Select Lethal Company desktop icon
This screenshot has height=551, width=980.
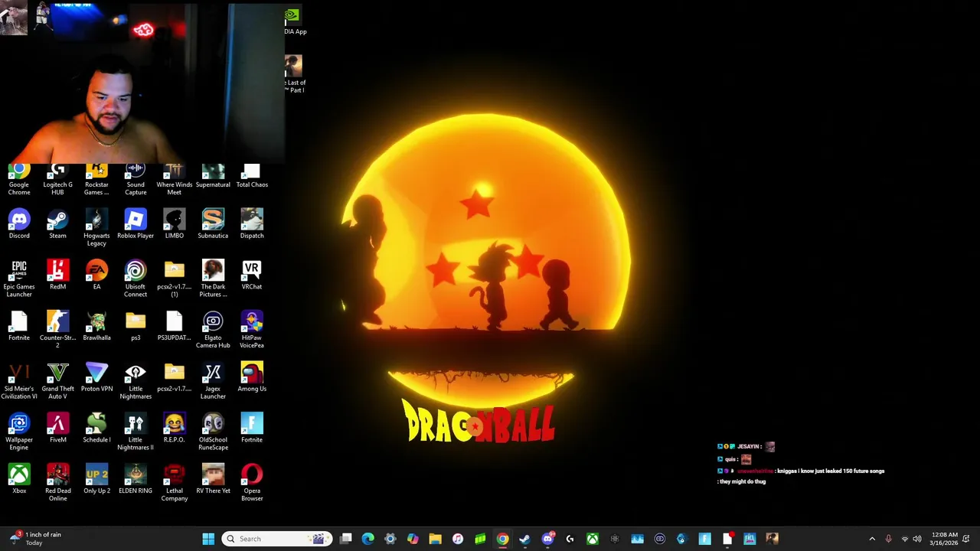coord(175,483)
